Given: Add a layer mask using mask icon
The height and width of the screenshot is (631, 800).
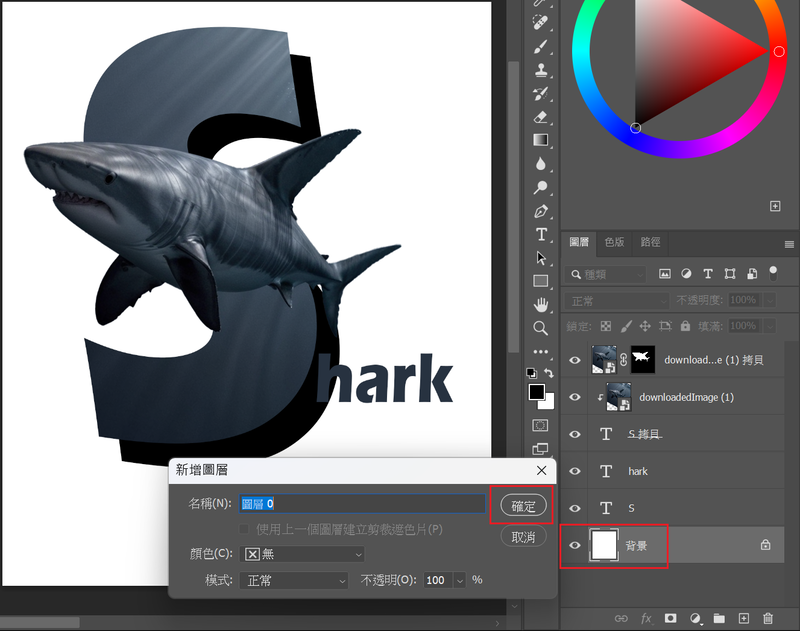Looking at the screenshot, I should coord(671,619).
